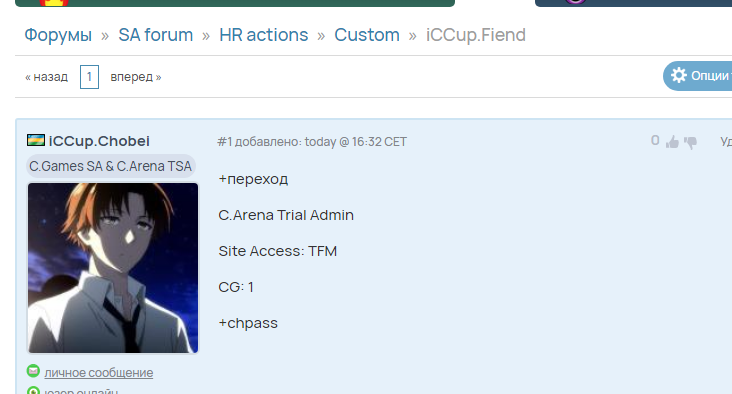Open the Форумы breadcrumb link

click(x=58, y=35)
